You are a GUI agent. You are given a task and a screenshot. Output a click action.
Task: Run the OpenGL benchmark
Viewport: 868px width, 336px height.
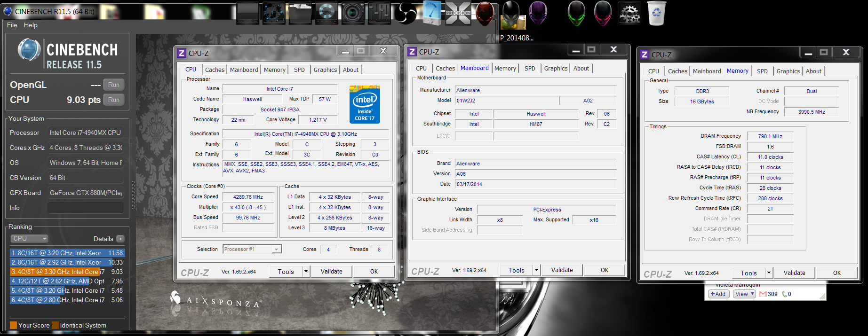[114, 85]
